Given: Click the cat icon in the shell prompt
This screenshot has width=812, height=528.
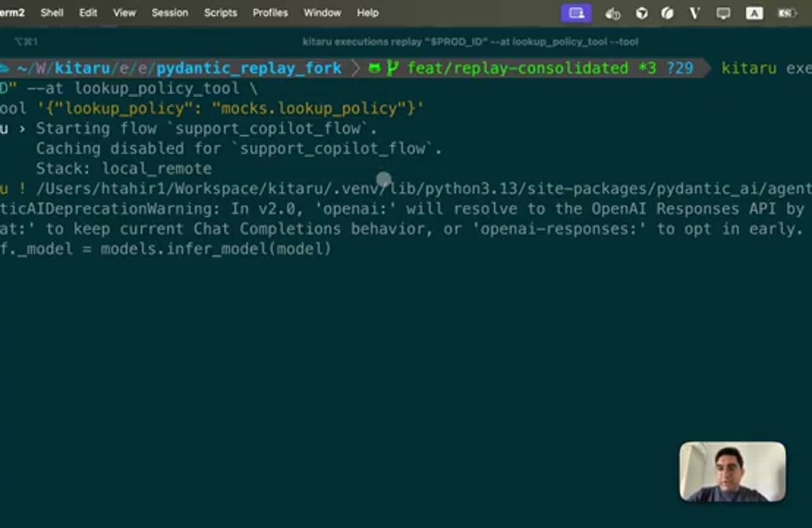Looking at the screenshot, I should click(374, 68).
